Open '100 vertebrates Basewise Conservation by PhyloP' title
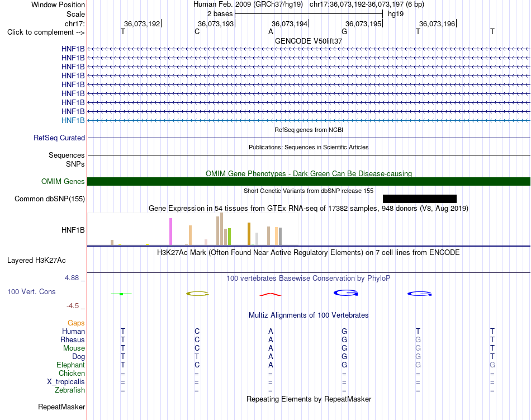Image resolution: width=531 pixels, height=420 pixels. pos(309,278)
